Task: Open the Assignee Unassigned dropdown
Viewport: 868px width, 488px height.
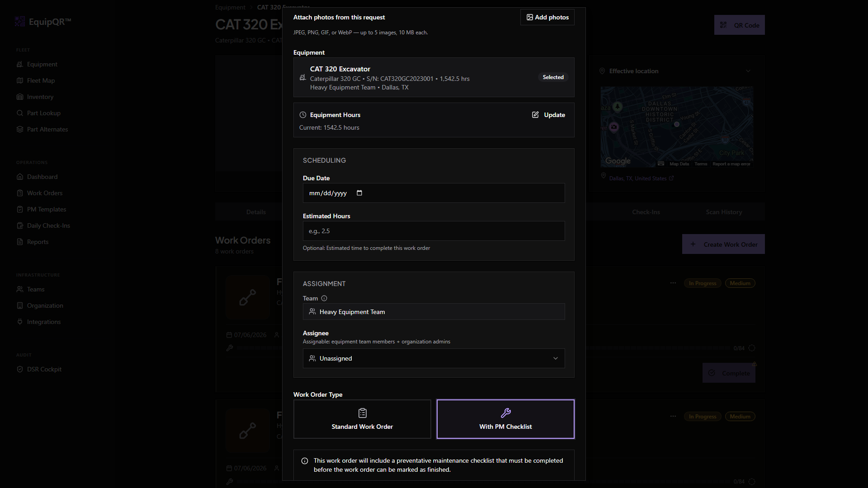Action: pos(434,358)
